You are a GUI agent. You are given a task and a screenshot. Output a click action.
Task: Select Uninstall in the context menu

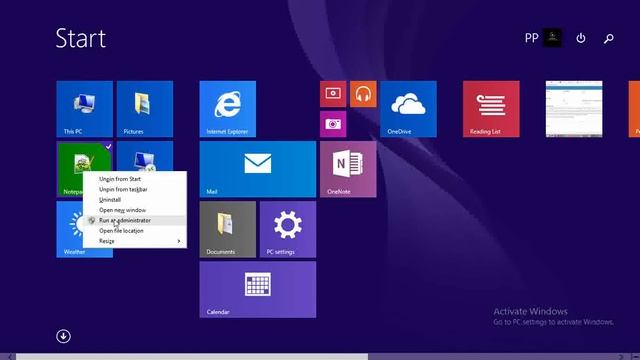click(135, 200)
